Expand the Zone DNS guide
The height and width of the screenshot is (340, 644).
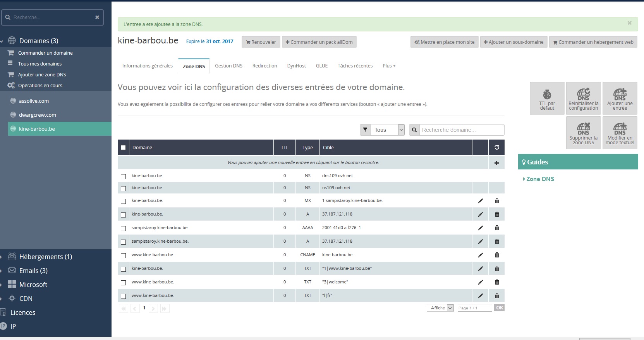tap(539, 179)
